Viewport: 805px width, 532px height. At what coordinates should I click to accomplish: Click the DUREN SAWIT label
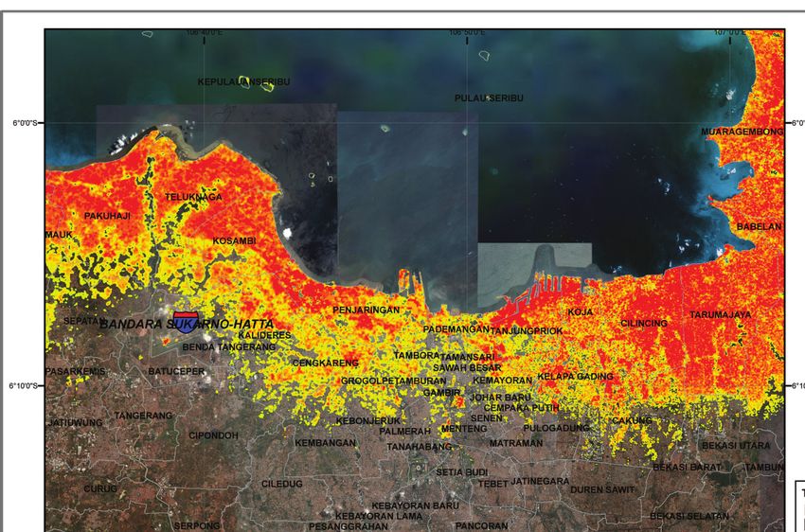(x=602, y=490)
